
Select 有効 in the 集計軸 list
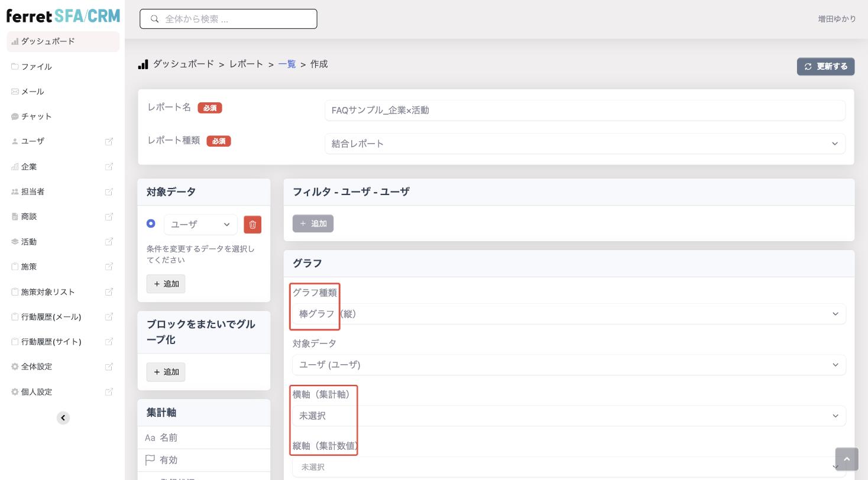point(204,460)
